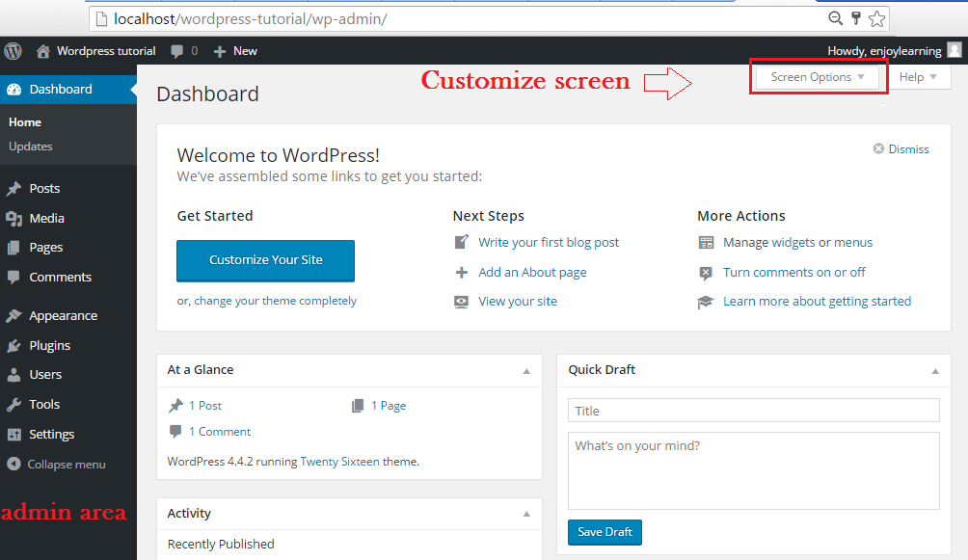Viewport: 968px width, 560px height.
Task: Open Updates in the Dashboard submenu
Action: click(x=30, y=147)
